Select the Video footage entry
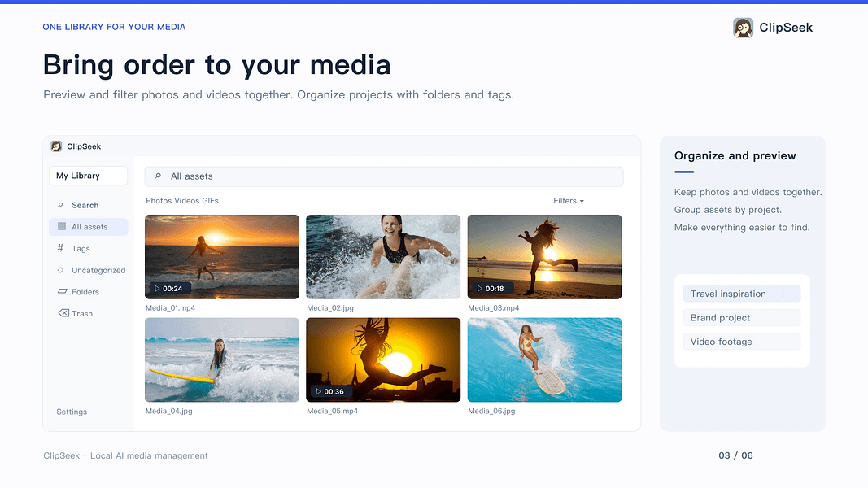868x488 pixels. point(742,342)
